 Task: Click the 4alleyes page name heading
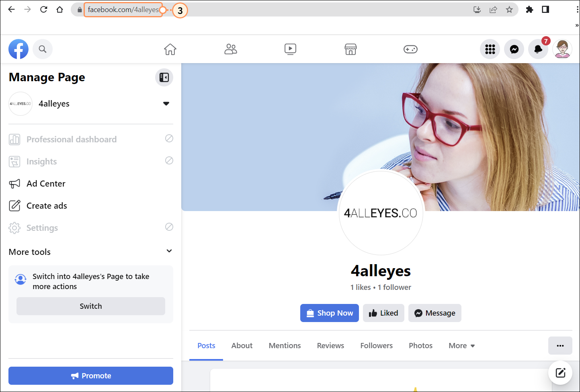[381, 271]
